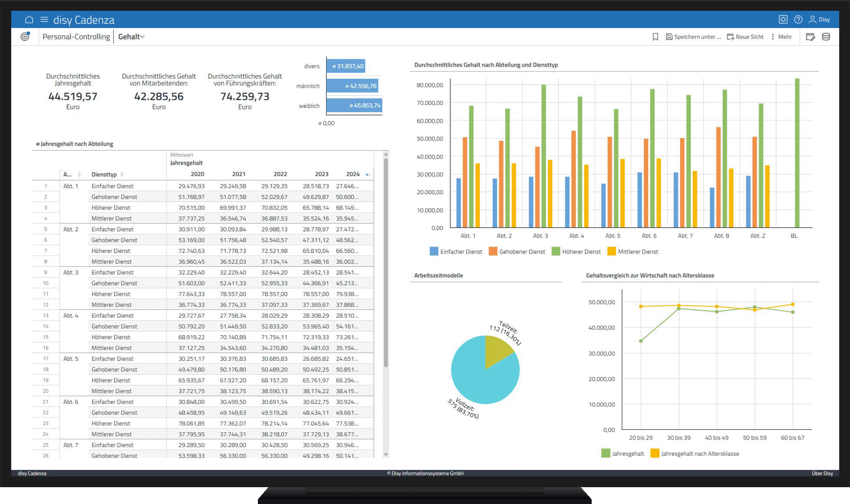Open the edit workbook pencil icon
Image resolution: width=850 pixels, height=504 pixels.
tap(810, 37)
